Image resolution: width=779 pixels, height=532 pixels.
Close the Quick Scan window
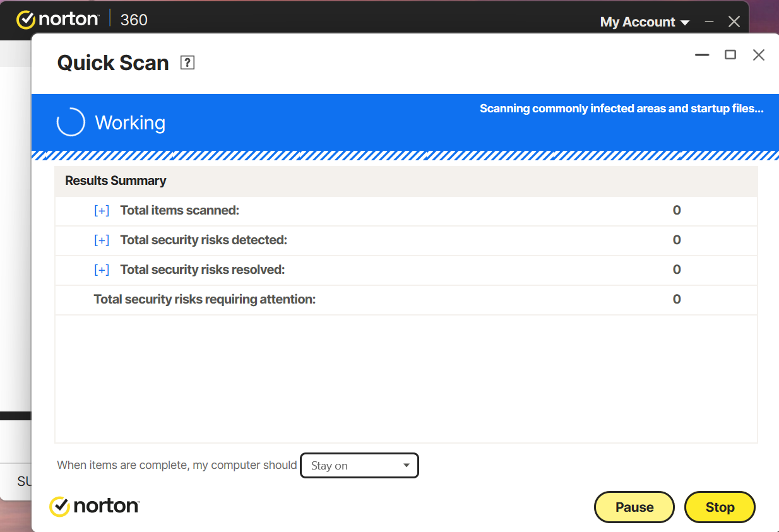click(x=759, y=55)
